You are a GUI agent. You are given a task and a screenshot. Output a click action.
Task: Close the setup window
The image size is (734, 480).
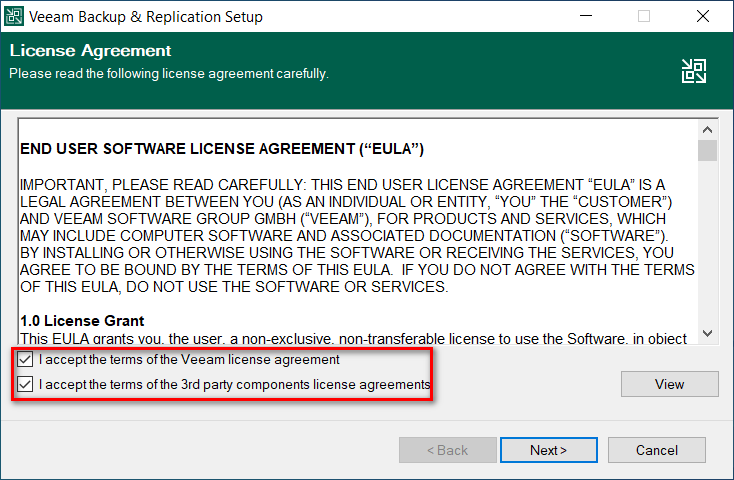pos(703,16)
